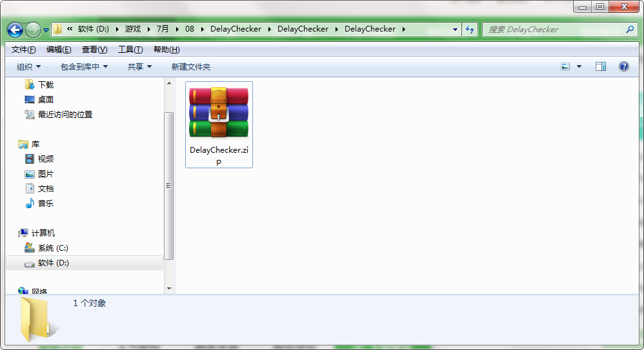Click the 系统 (C:) drive icon

click(x=30, y=248)
